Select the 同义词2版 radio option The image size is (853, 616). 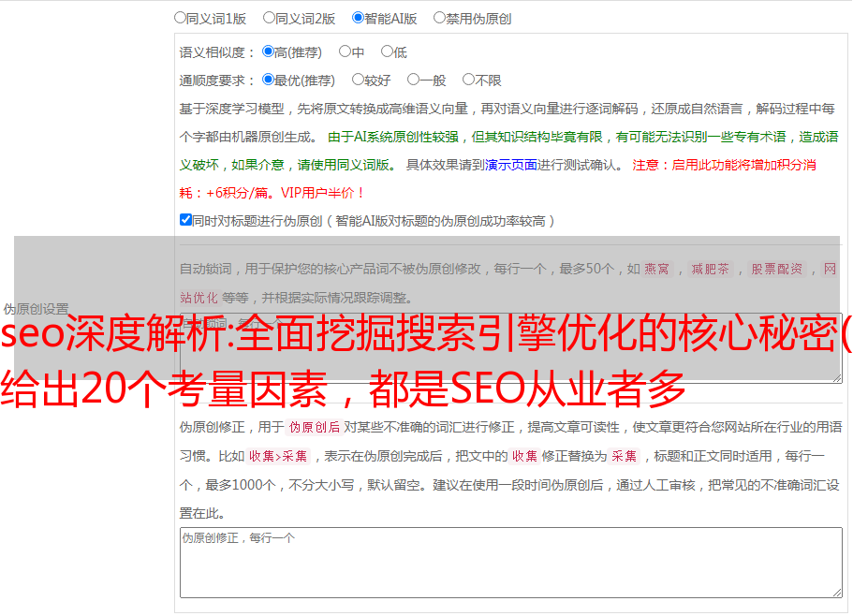269,18
